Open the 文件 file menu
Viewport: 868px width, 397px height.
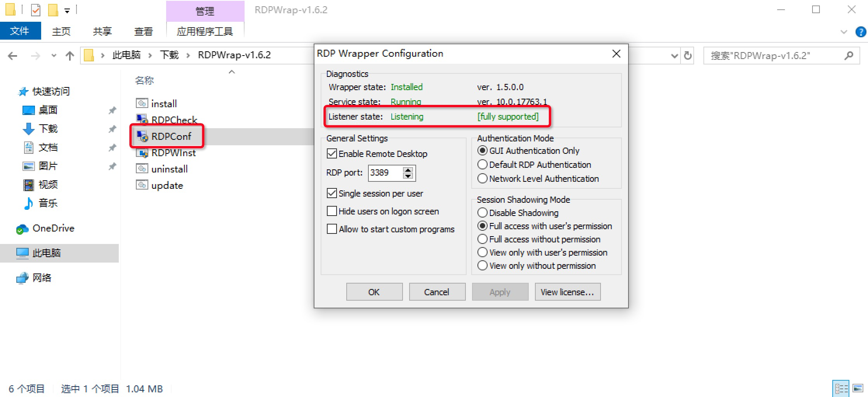pyautogui.click(x=20, y=31)
